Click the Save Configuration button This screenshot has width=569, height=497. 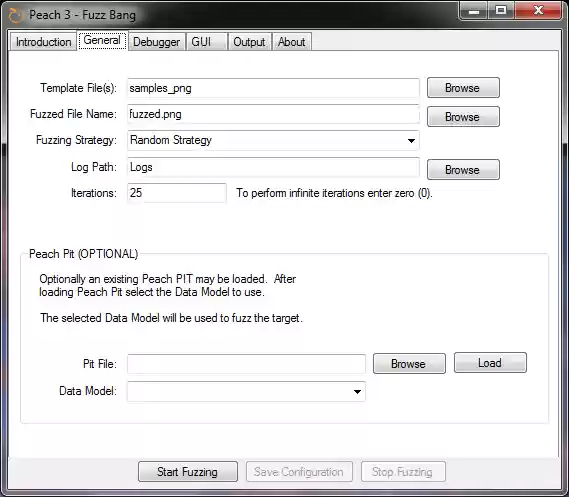tap(299, 472)
